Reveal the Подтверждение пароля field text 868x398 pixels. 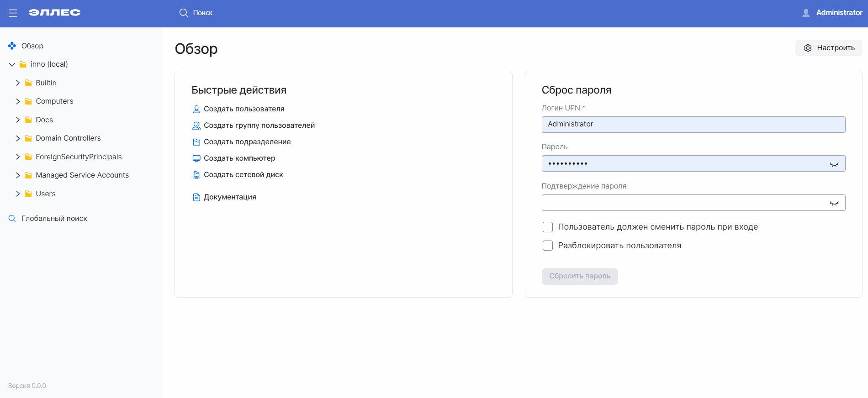(x=834, y=203)
